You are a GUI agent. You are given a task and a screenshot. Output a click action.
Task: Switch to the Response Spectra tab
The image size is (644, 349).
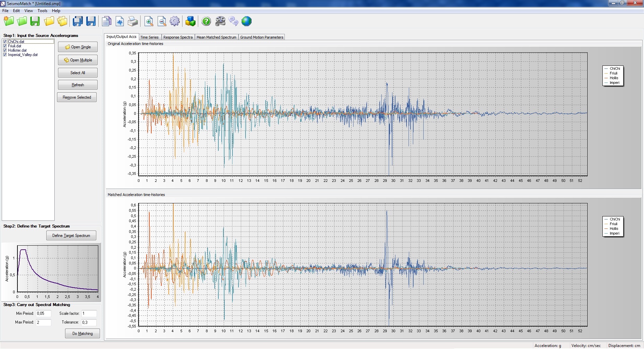tap(178, 37)
